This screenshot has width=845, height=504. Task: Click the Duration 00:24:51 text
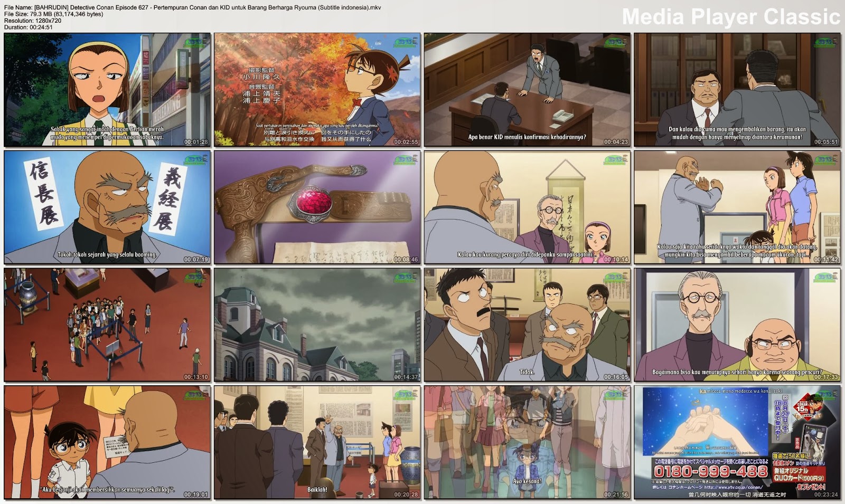pos(29,27)
